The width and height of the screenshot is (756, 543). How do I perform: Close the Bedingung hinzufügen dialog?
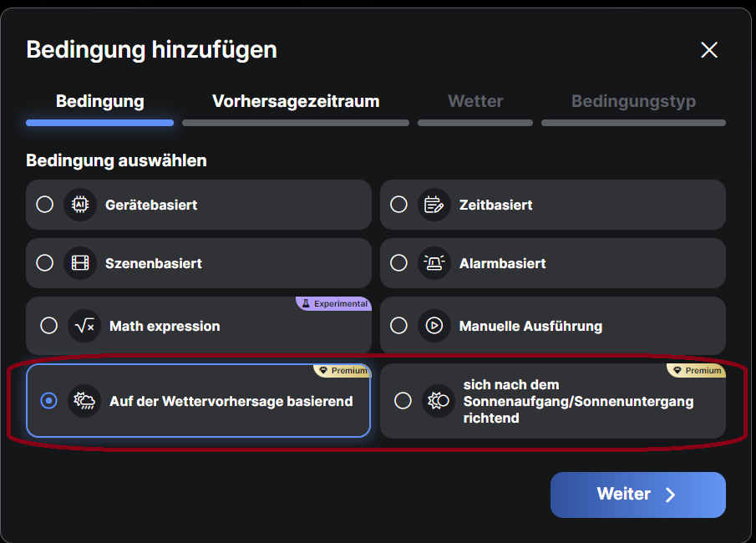(x=709, y=50)
